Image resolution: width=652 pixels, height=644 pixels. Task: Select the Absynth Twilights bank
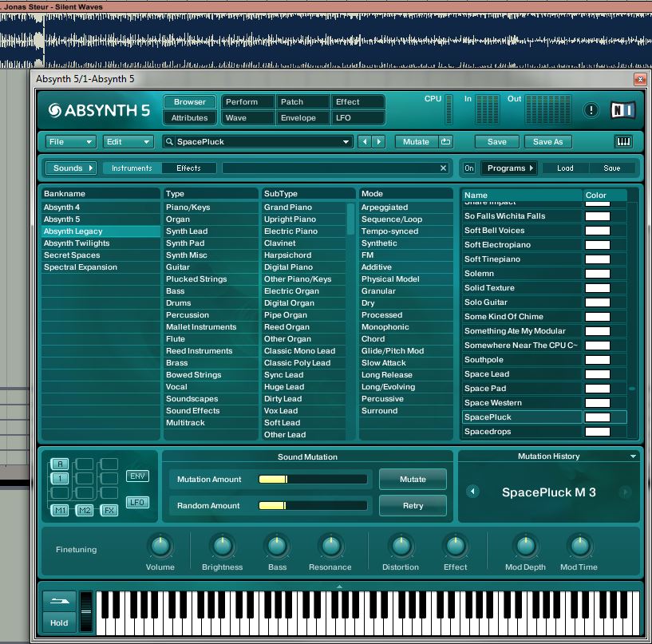coord(101,243)
